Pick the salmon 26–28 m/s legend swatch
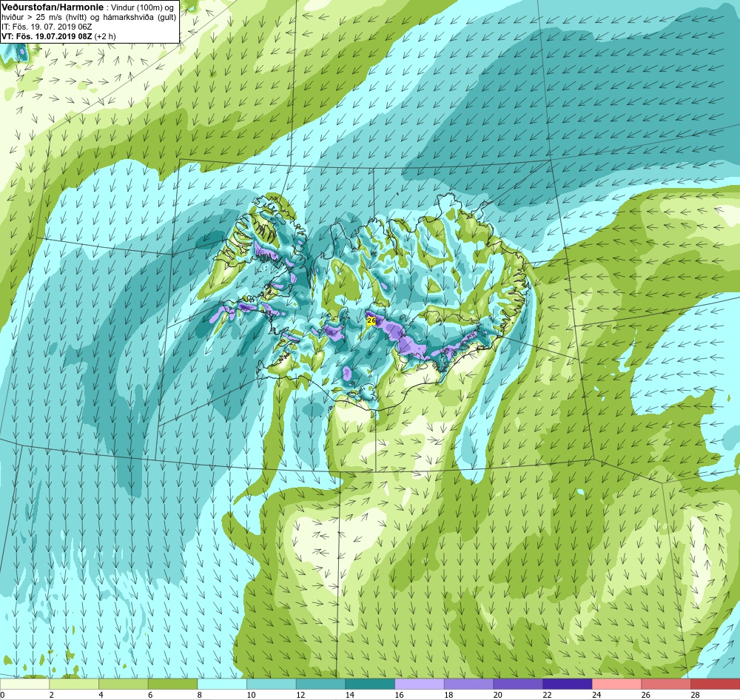The width and height of the screenshot is (740, 700). click(666, 684)
